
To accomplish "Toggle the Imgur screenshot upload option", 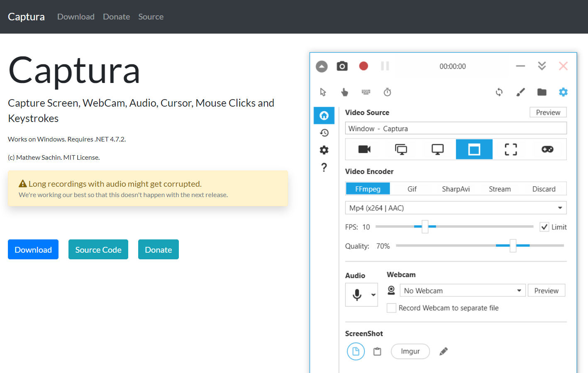I will [x=410, y=351].
